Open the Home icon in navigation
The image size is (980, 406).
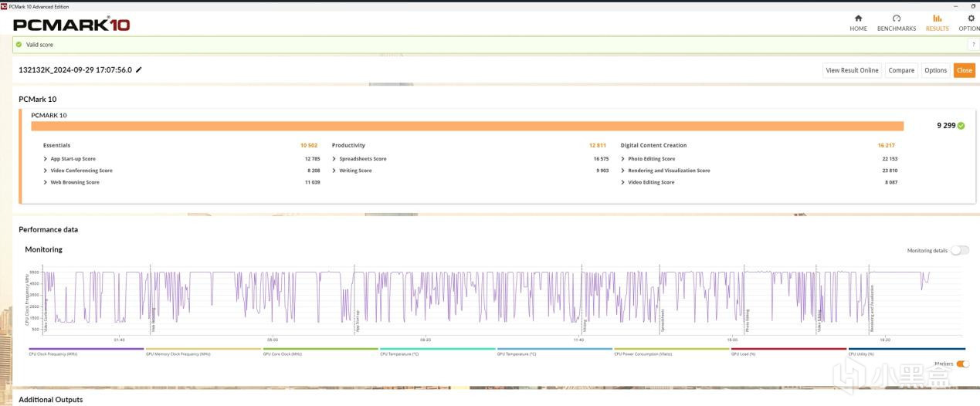coord(858,19)
